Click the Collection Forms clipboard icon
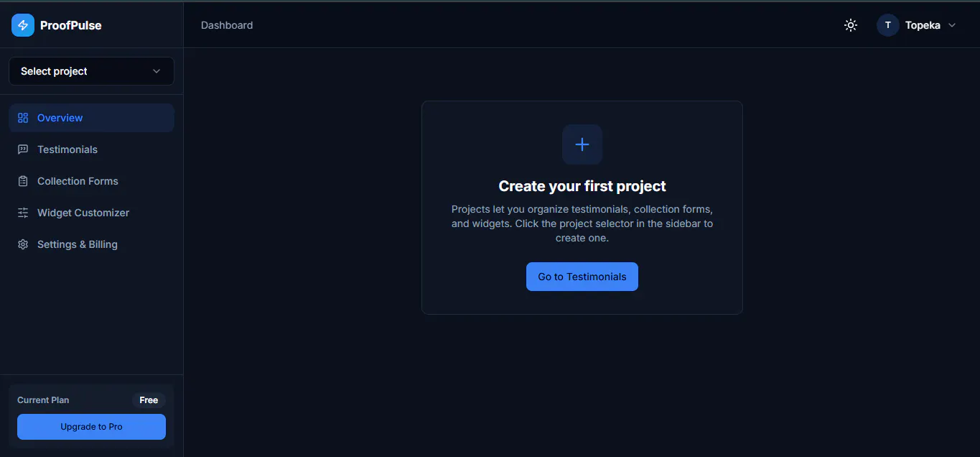This screenshot has width=980, height=457. [x=23, y=181]
